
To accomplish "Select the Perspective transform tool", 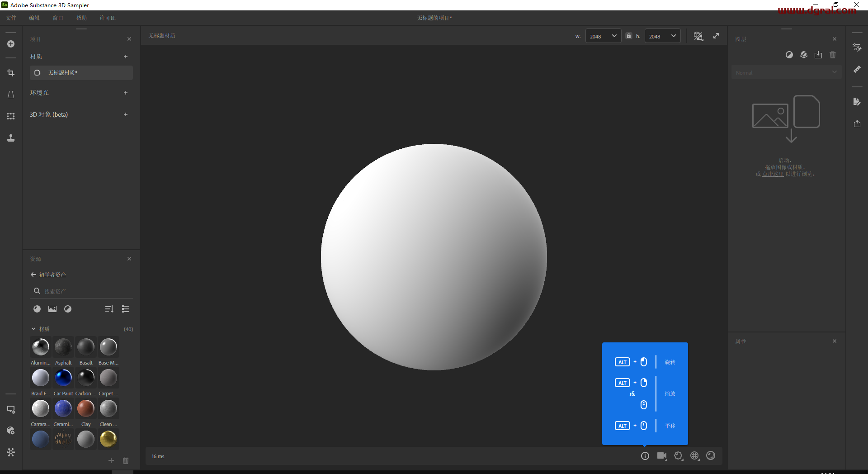I will coord(11,95).
